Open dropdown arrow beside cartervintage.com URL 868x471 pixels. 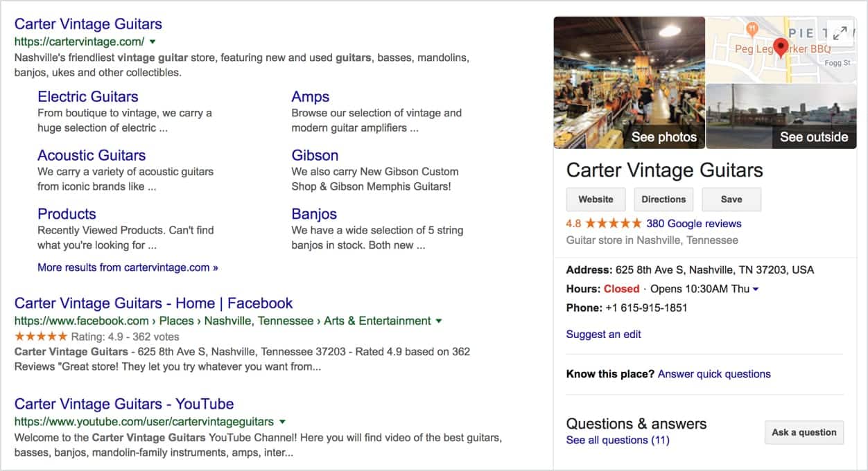click(x=153, y=42)
